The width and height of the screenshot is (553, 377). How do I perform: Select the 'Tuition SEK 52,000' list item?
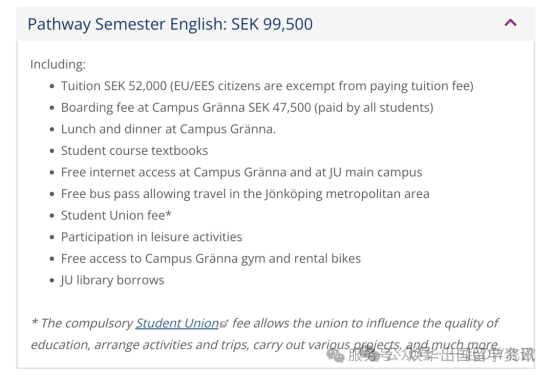click(x=267, y=86)
